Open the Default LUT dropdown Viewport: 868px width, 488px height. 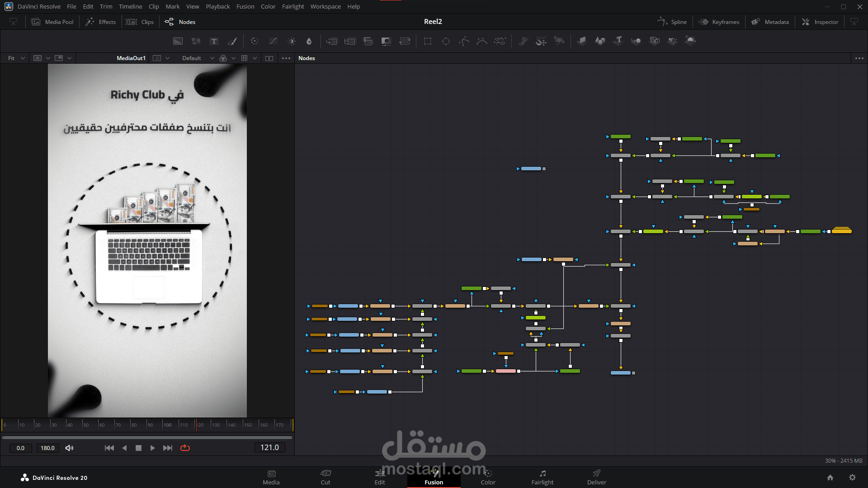(198, 58)
